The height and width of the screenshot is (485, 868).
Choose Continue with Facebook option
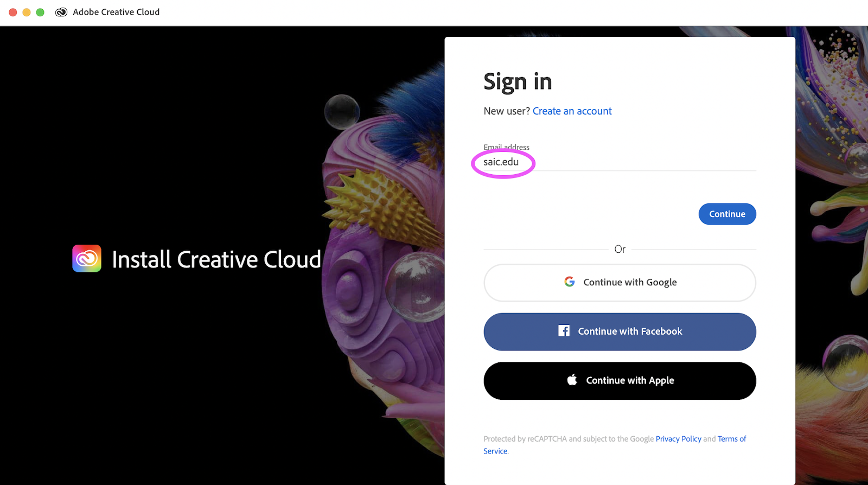620,331
